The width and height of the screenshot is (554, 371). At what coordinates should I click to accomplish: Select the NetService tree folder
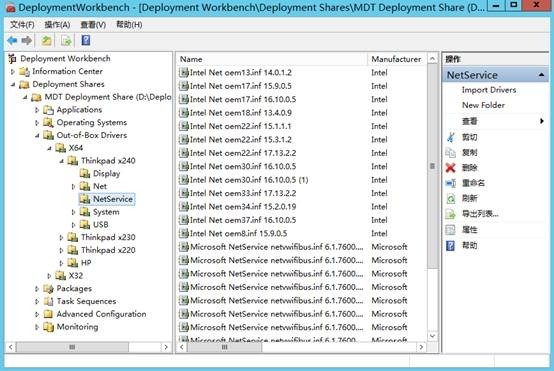pyautogui.click(x=113, y=199)
